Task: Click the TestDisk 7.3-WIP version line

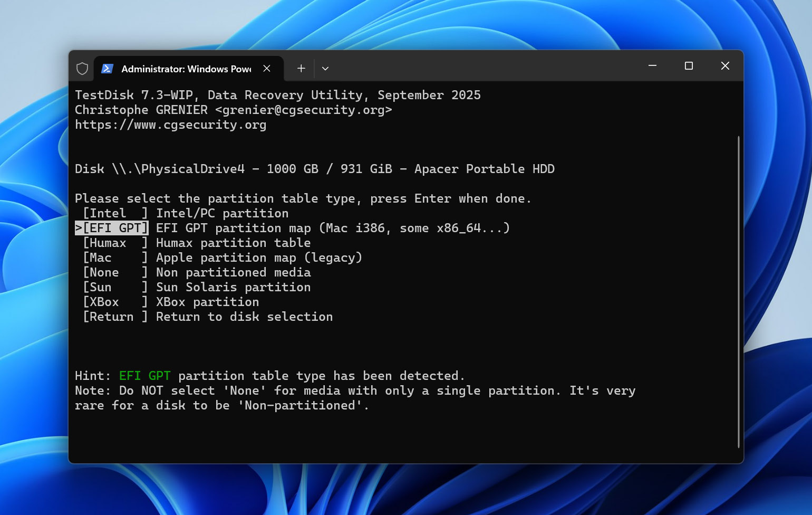Action: click(278, 95)
